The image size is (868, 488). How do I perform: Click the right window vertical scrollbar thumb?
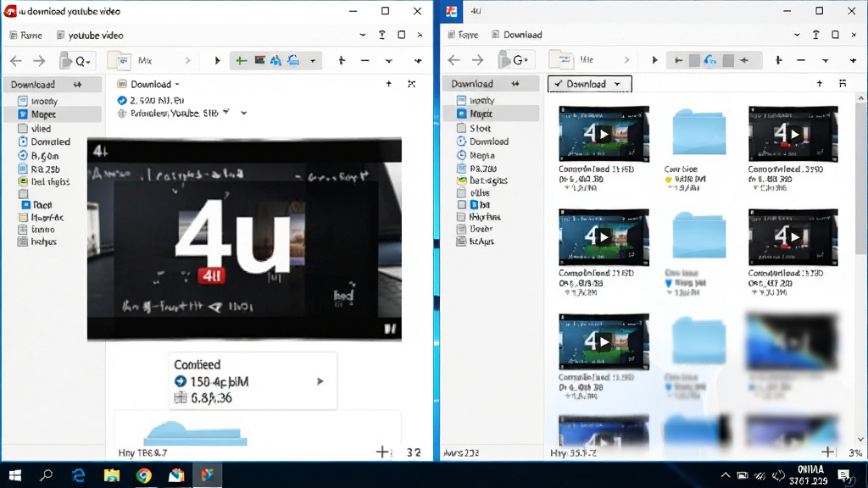[861, 180]
